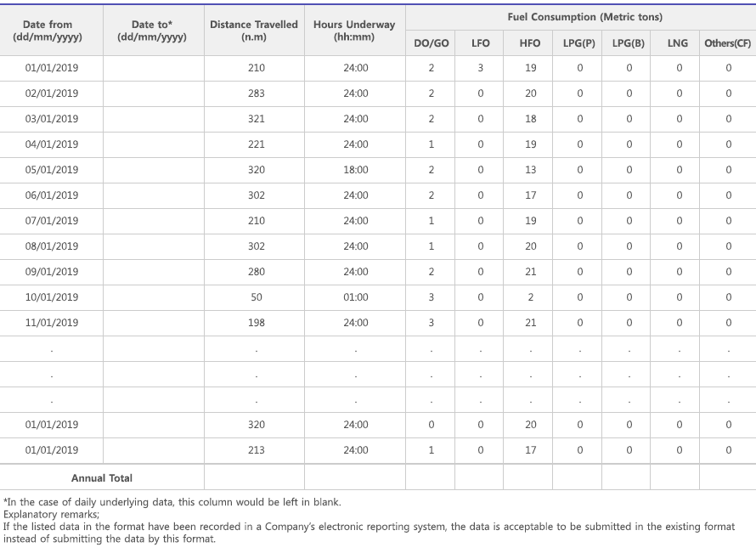Select distance value 213 in last row
This screenshot has height=553, width=756.
pyautogui.click(x=256, y=450)
